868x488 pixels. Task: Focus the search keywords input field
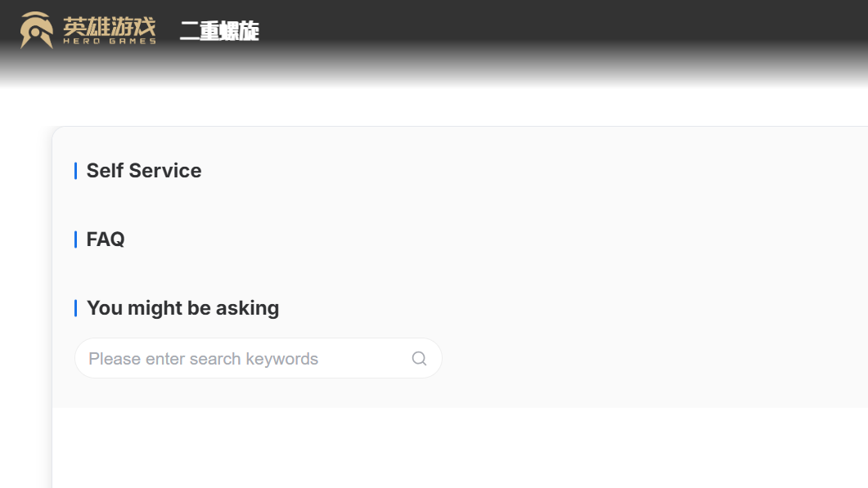tap(245, 359)
